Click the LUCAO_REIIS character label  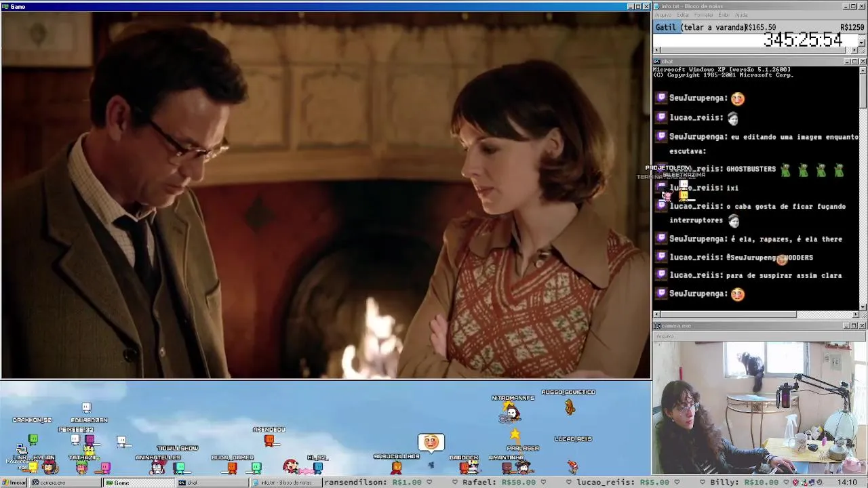point(573,439)
